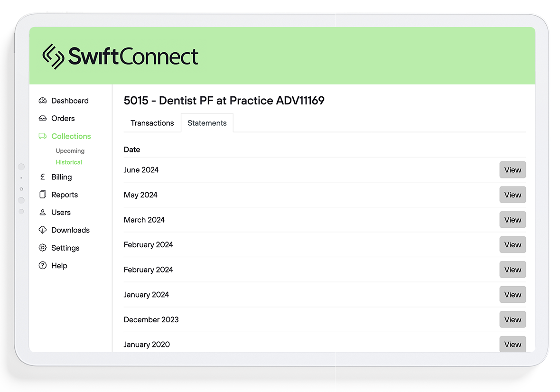The image size is (560, 392).
Task: Open Upcoming collections
Action: pyautogui.click(x=70, y=150)
